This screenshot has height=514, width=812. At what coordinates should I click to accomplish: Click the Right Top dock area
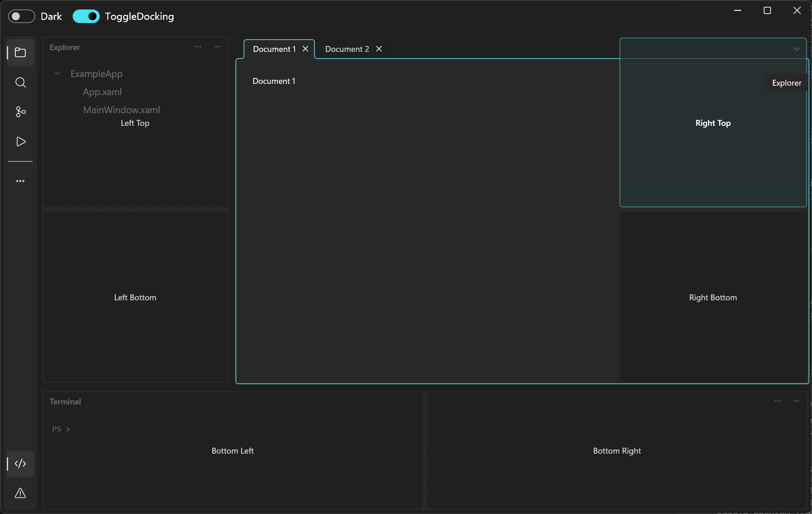(x=713, y=123)
